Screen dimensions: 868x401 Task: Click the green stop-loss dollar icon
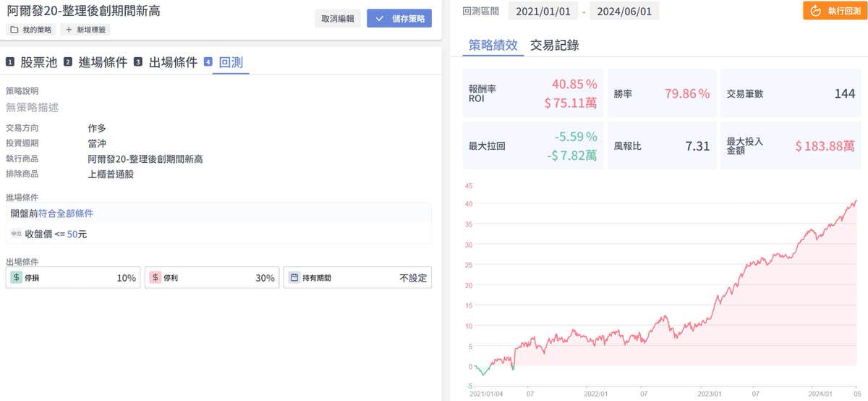click(17, 277)
